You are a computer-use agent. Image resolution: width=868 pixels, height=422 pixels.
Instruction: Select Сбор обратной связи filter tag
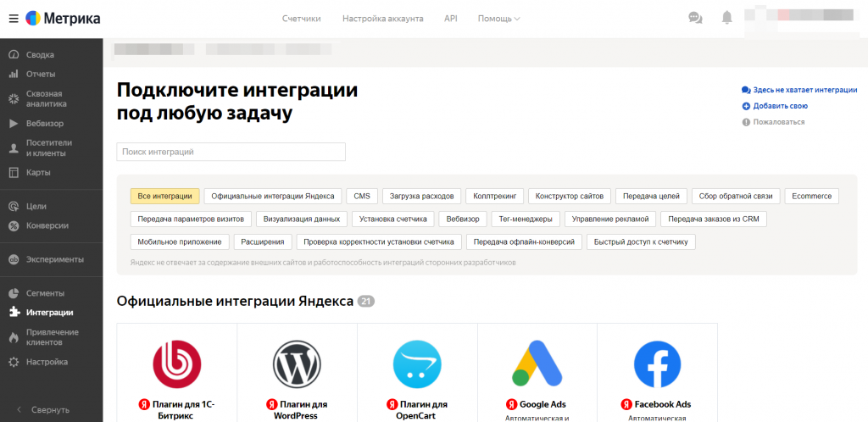tap(736, 196)
